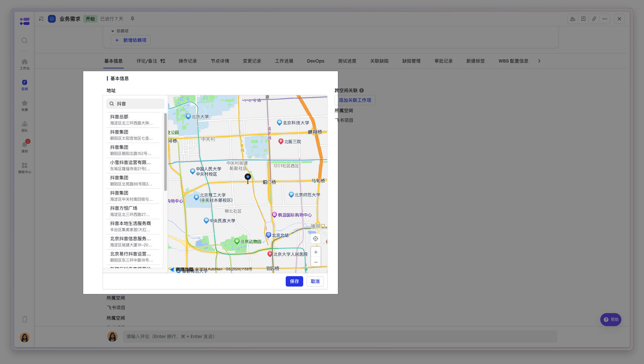This screenshot has height=364, width=644.
Task: Click the mobile device icon in the sidebar
Action: (x=25, y=319)
